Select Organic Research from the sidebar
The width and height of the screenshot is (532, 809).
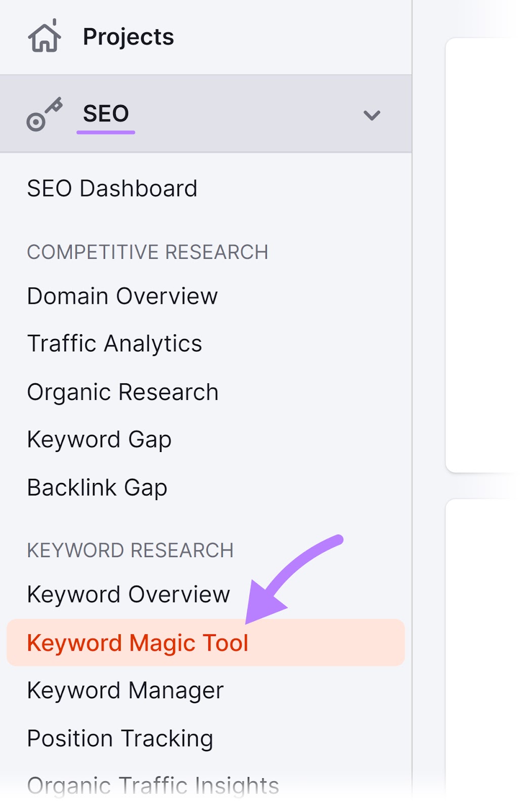coord(122,391)
